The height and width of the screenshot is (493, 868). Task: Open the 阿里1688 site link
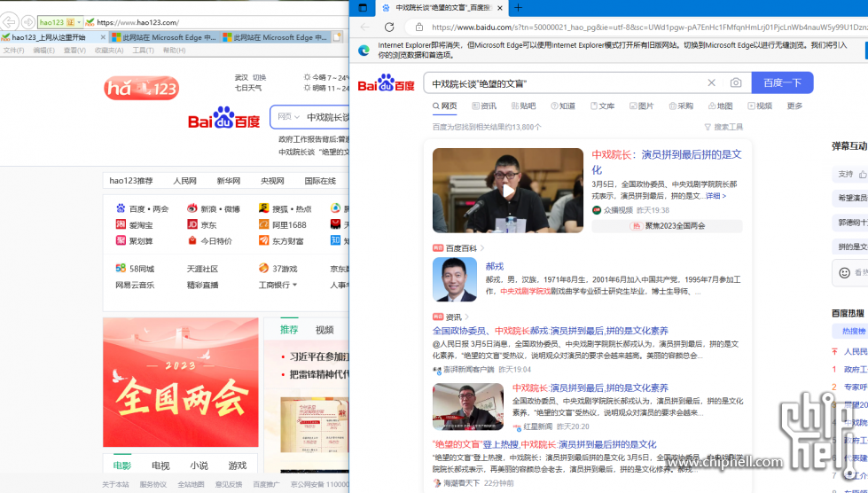pos(282,224)
